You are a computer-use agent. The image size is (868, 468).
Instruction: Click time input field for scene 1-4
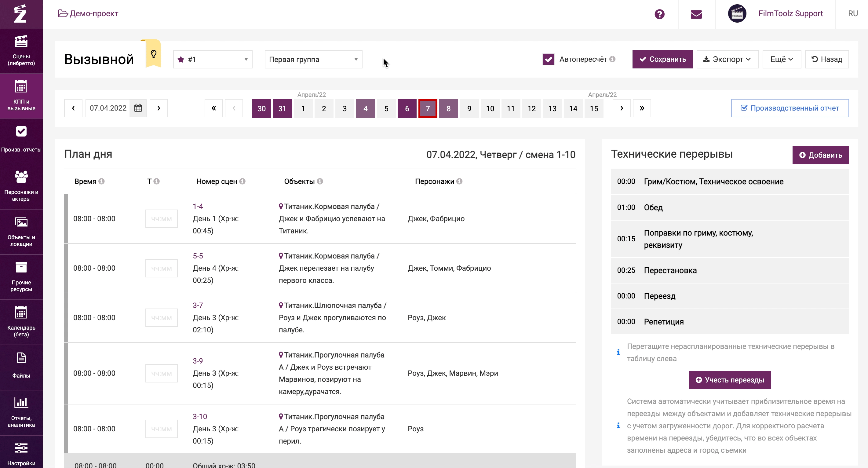click(161, 219)
